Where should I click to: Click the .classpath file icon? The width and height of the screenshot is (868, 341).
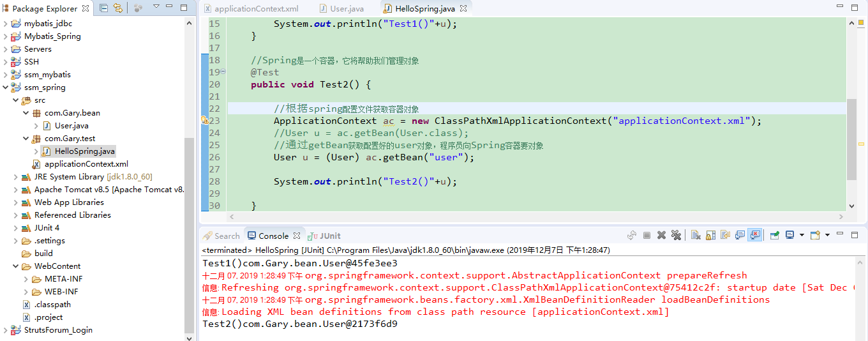(x=26, y=305)
